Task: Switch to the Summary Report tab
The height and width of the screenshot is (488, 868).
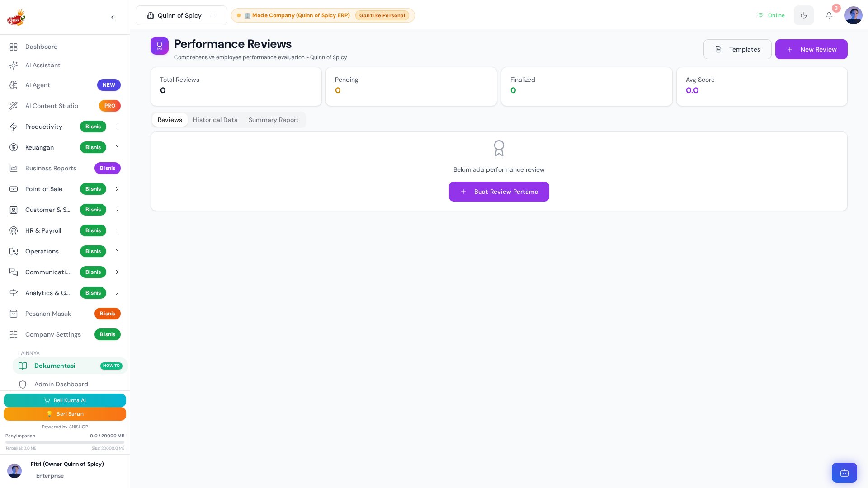Action: pos(274,120)
